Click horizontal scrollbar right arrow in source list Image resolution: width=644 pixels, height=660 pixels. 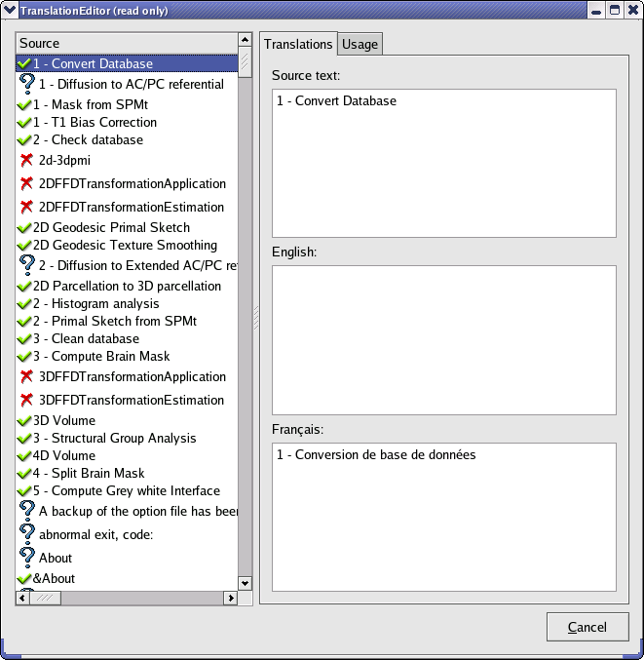(x=231, y=598)
